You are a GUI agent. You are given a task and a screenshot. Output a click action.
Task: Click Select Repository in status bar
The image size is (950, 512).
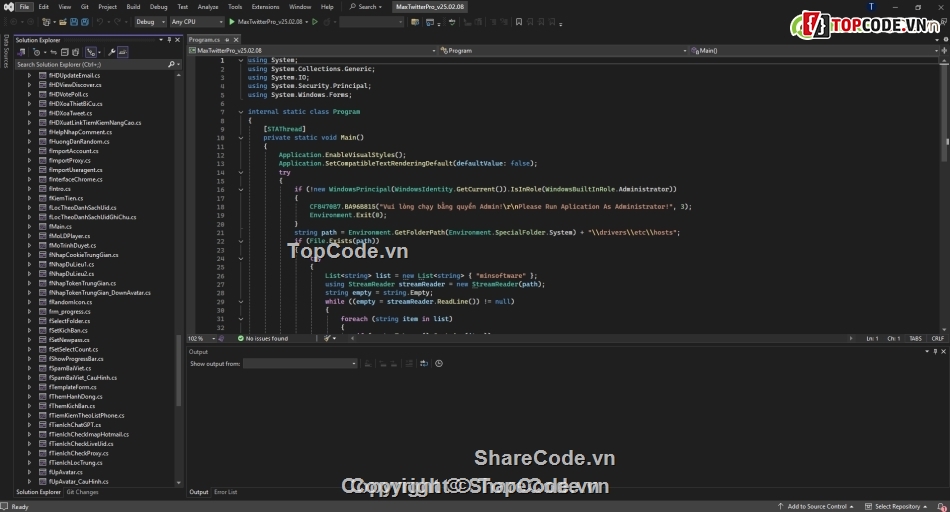click(x=897, y=507)
